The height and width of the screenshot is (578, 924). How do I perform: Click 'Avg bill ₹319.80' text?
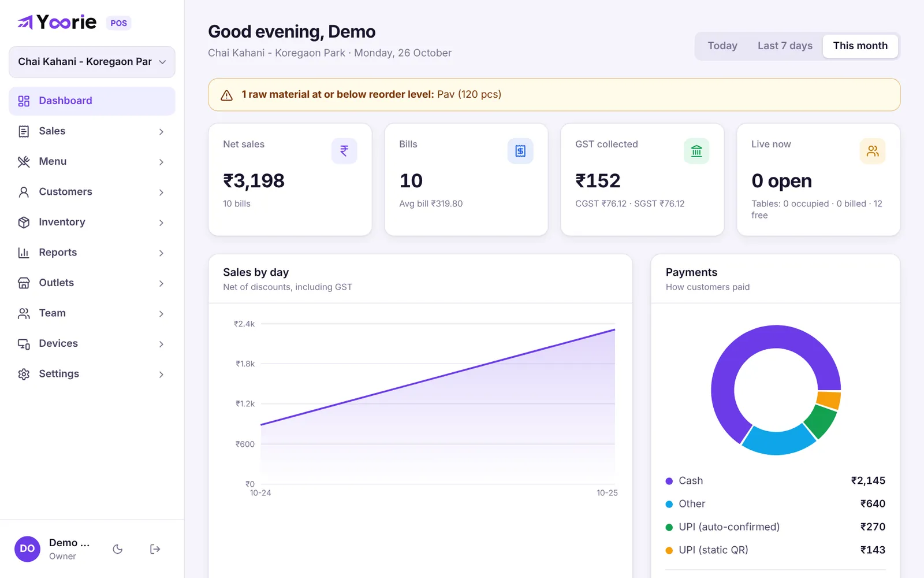[431, 203]
